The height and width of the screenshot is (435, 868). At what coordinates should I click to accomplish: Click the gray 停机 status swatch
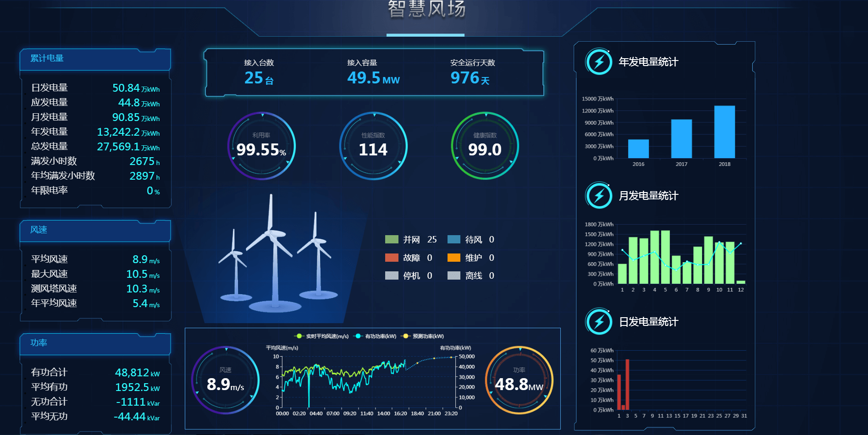(392, 275)
